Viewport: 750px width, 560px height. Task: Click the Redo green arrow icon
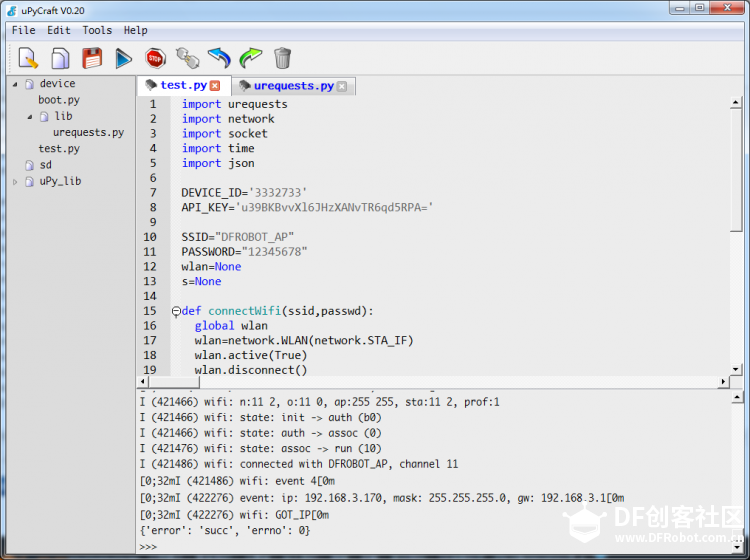[251, 58]
